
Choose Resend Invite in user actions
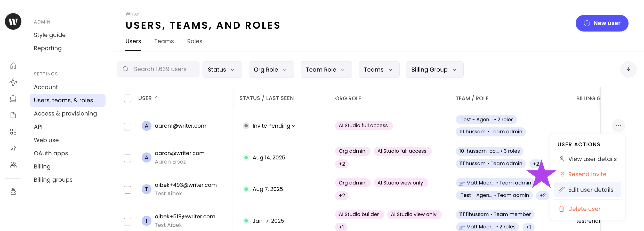(x=587, y=174)
